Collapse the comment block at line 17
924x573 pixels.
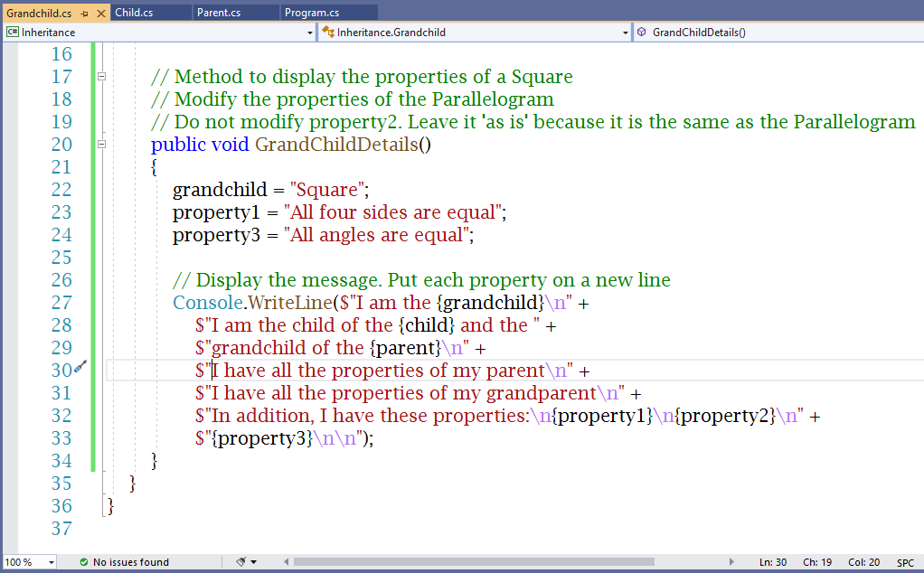101,77
